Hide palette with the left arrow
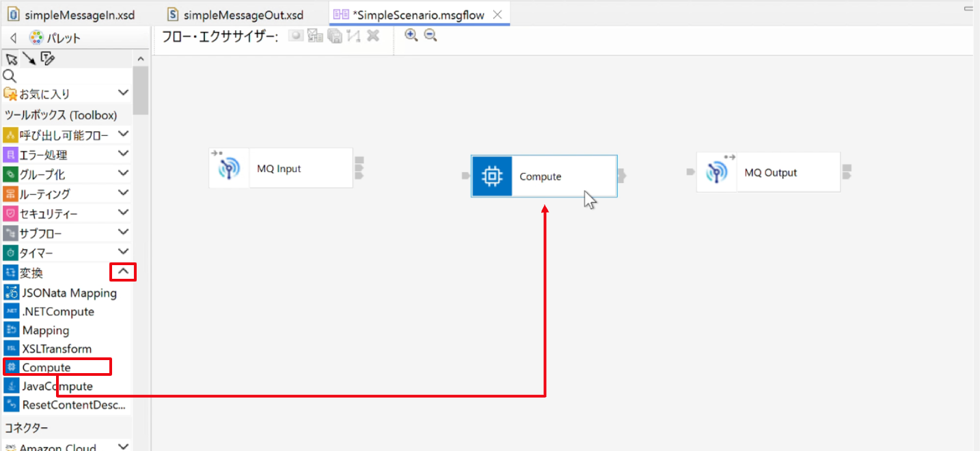980x451 pixels. (13, 38)
